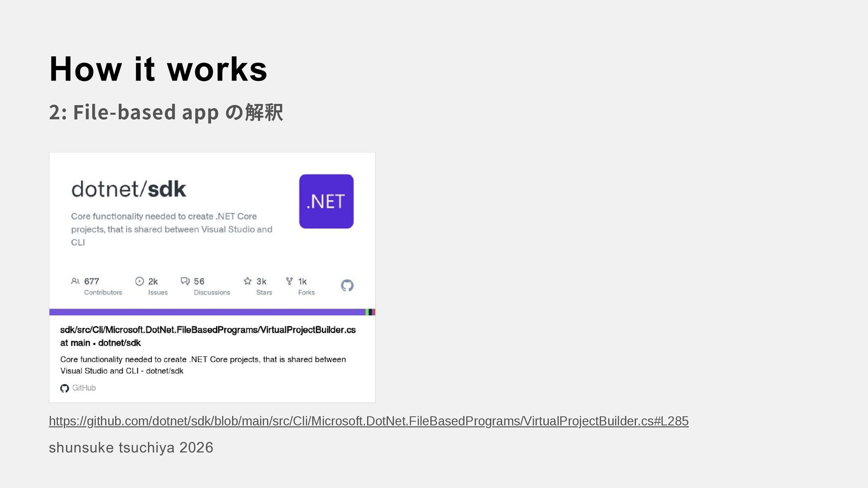Click the purple language bar

tap(207, 312)
